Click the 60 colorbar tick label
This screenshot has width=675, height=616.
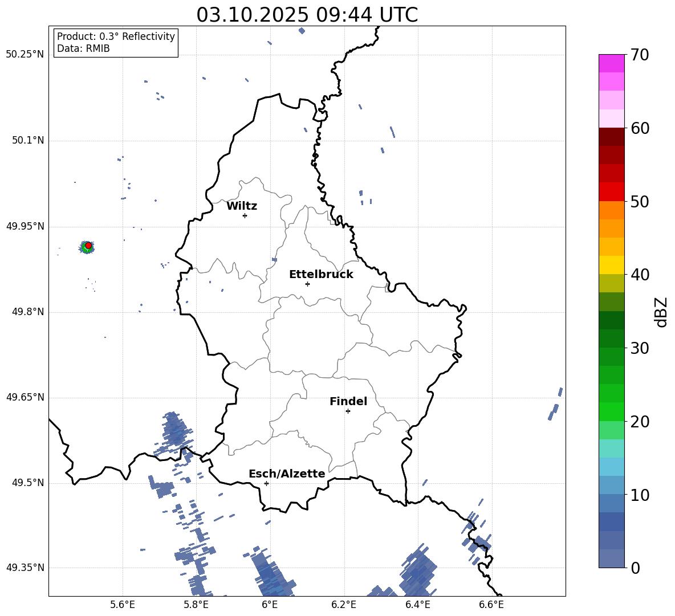coord(640,128)
